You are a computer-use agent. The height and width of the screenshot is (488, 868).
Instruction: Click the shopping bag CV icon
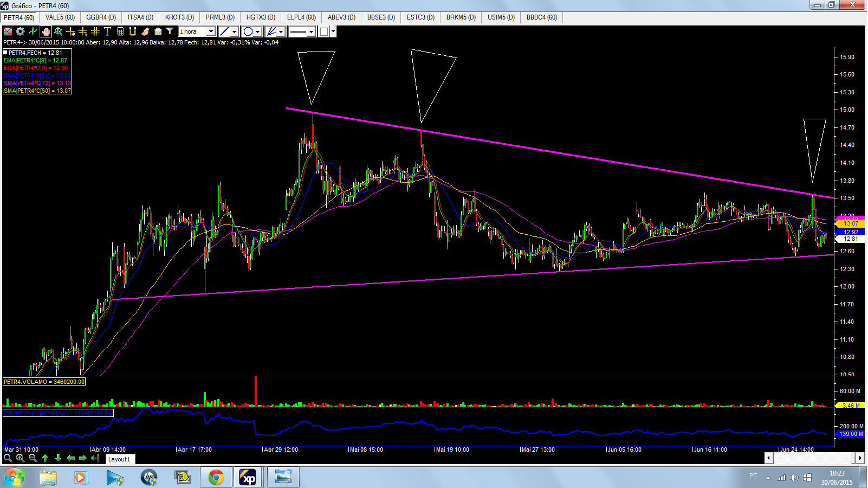(x=158, y=31)
